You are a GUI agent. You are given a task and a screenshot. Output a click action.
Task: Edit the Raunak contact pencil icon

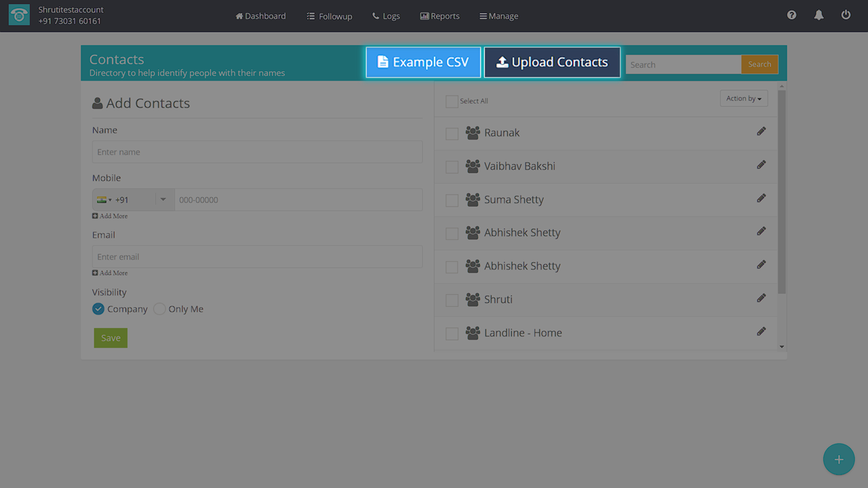[761, 131]
